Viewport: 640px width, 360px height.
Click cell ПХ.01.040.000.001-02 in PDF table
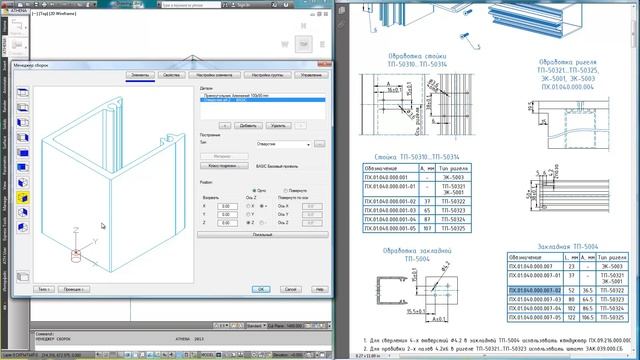point(390,201)
